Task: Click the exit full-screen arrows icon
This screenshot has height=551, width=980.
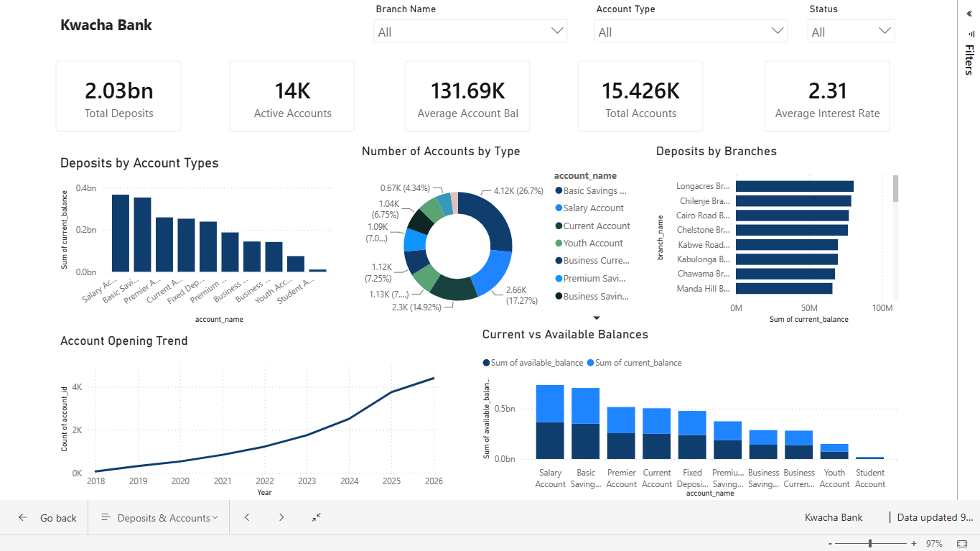Action: coord(316,517)
